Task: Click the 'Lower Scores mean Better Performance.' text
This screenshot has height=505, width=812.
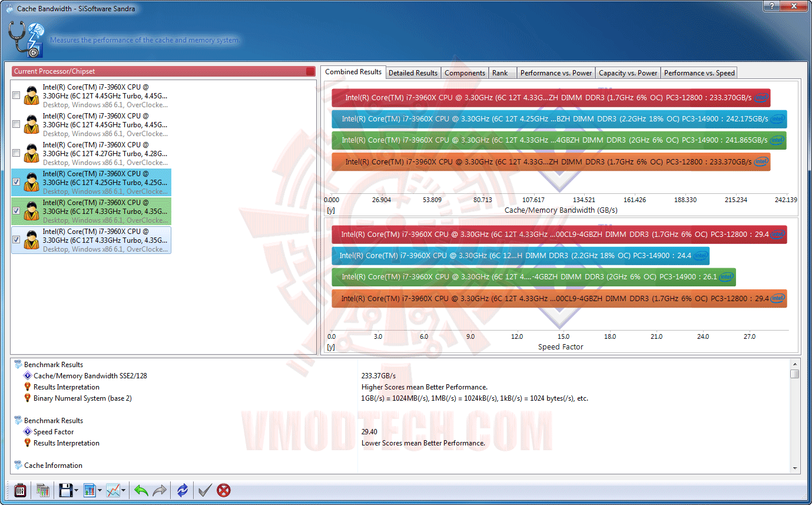Action: coord(423,443)
